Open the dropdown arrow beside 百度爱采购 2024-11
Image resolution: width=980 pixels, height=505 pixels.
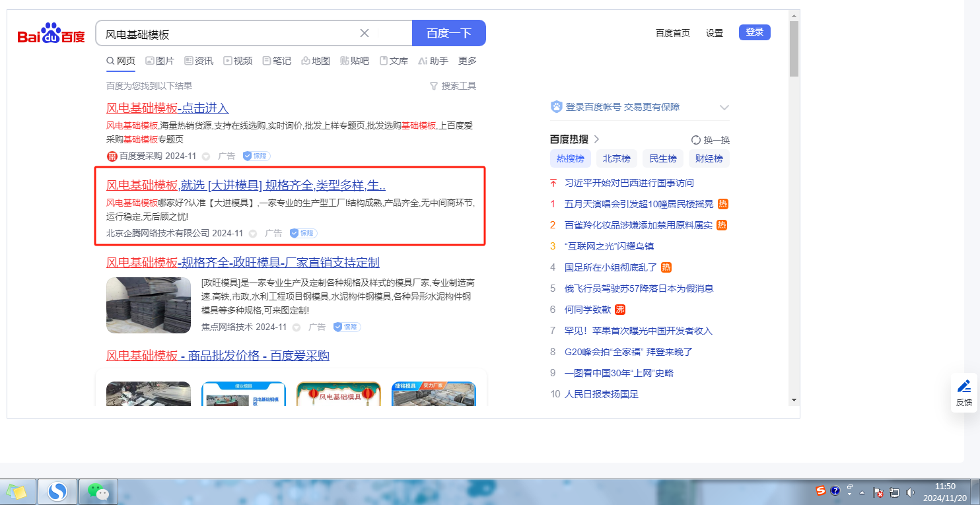pos(206,156)
